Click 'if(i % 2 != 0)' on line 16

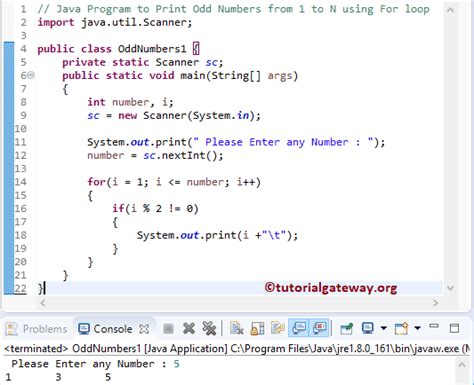[x=155, y=209]
